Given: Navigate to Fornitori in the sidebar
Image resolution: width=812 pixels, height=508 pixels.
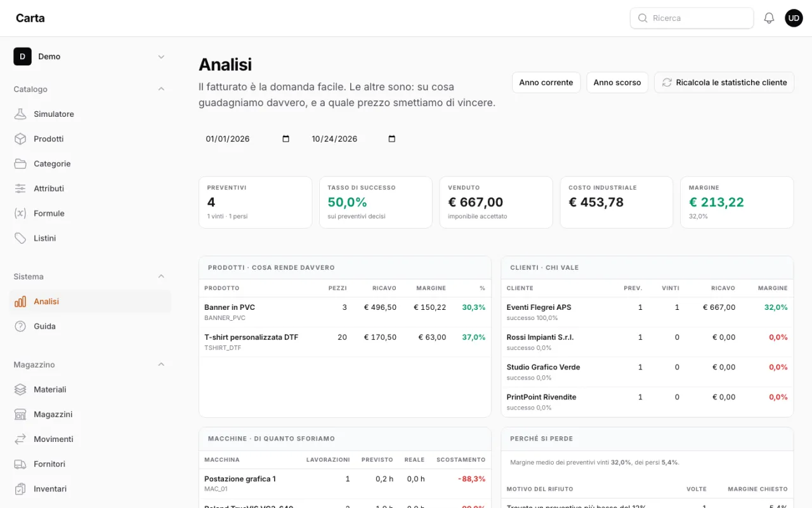Looking at the screenshot, I should click(89, 464).
